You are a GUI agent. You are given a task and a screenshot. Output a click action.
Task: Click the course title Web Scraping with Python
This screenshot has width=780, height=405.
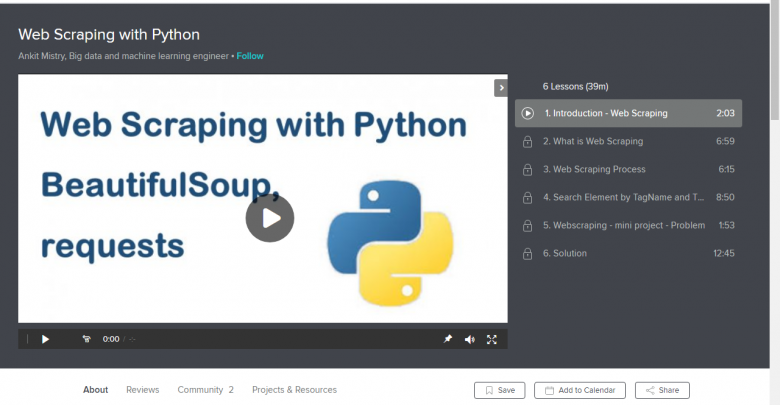tap(109, 35)
